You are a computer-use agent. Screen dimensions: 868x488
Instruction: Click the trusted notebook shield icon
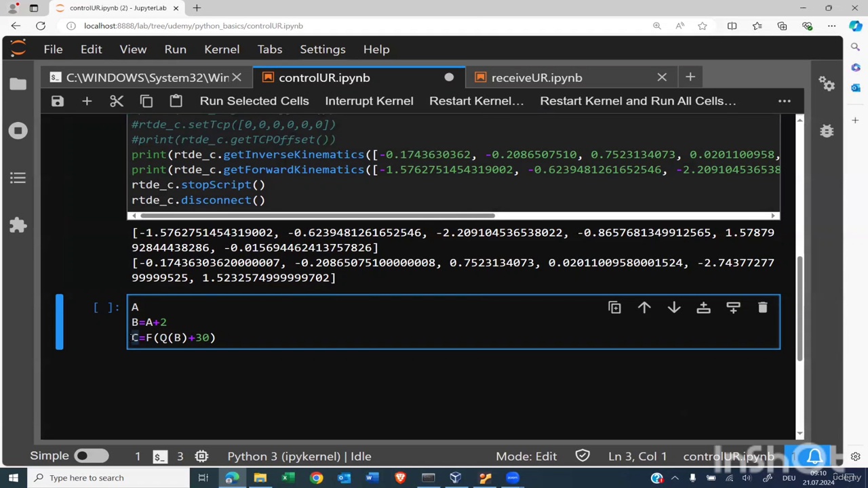(x=582, y=456)
